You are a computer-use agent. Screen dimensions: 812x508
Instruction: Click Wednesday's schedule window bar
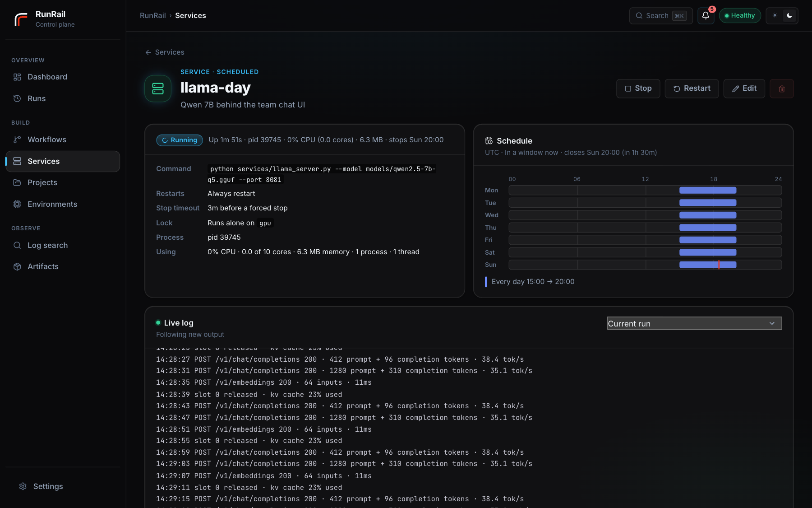click(708, 215)
